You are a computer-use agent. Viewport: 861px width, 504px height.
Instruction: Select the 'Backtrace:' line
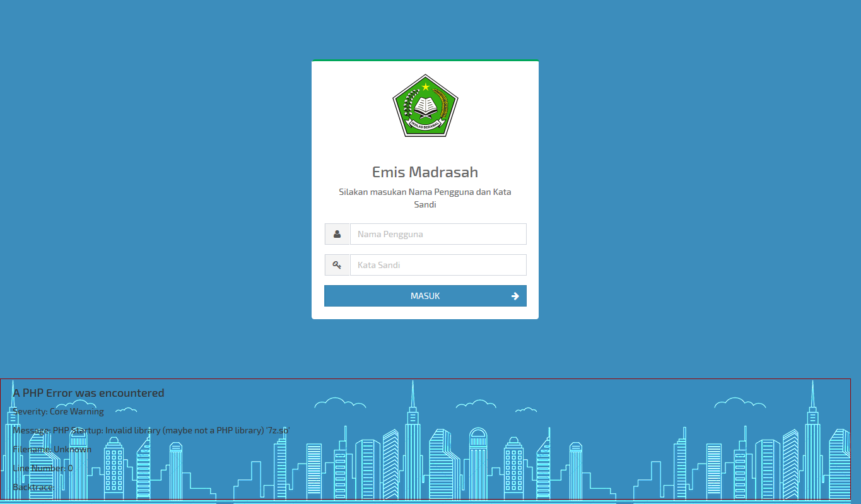[34, 487]
